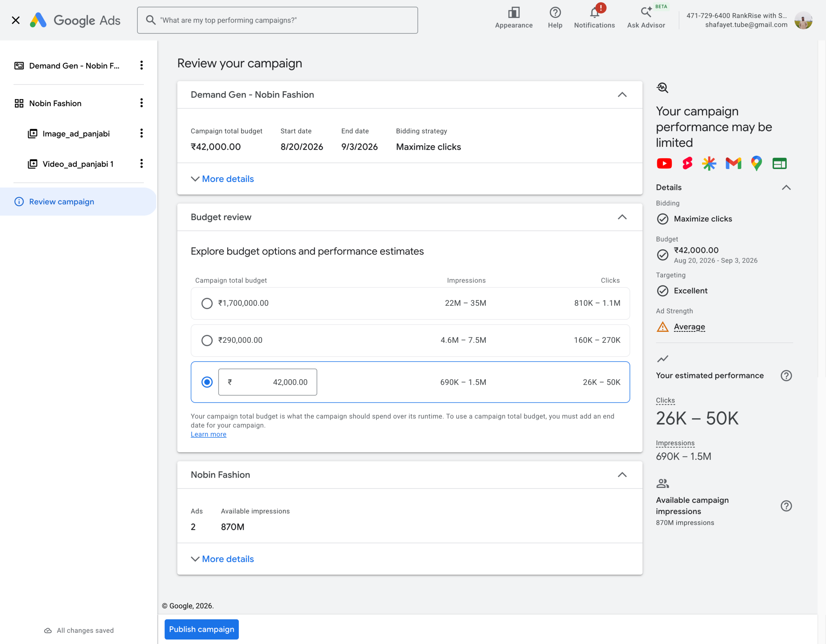Click the campaign diagnostics magnifier icon
Image resolution: width=826 pixels, height=644 pixels.
coord(662,88)
